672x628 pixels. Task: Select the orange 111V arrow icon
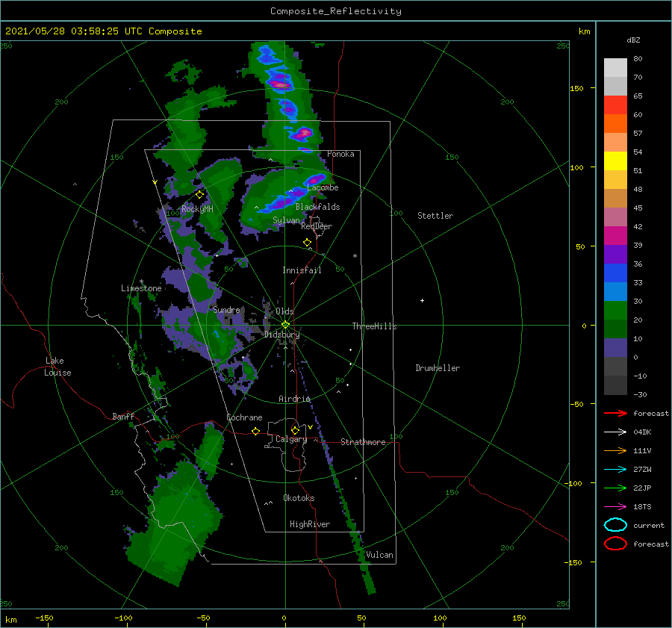(x=615, y=450)
